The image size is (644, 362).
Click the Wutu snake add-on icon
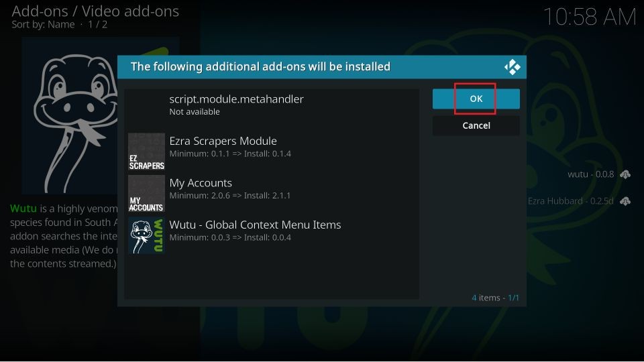tap(147, 235)
